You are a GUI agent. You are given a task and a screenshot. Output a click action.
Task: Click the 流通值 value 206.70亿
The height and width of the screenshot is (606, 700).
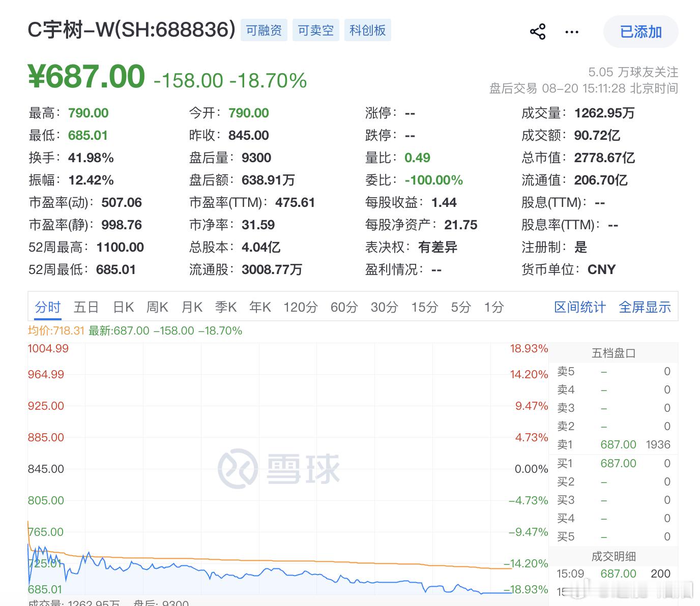pos(601,180)
